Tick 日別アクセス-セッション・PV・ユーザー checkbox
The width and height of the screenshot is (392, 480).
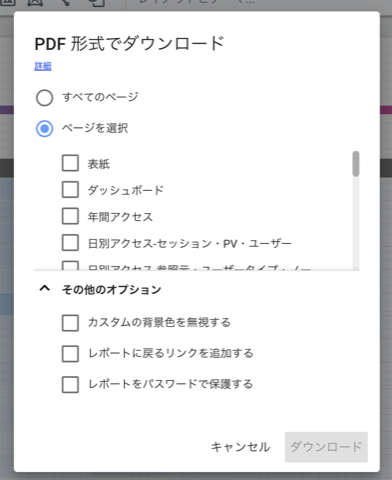[70, 243]
